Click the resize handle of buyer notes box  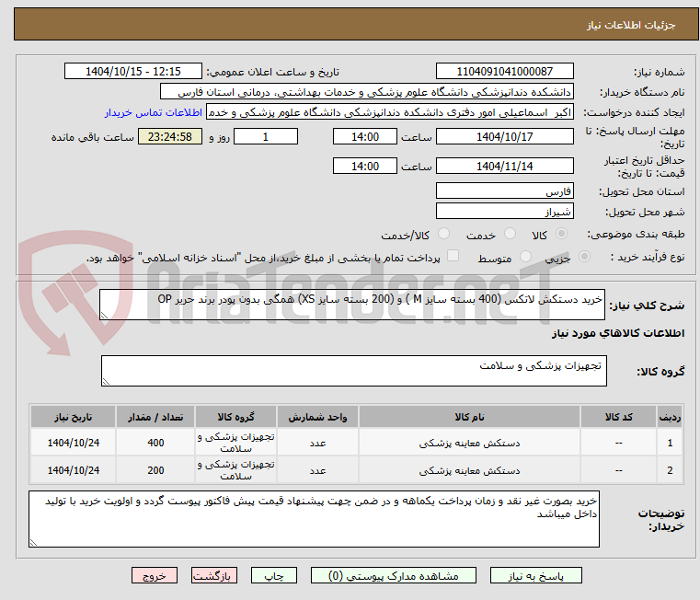tap(33, 542)
